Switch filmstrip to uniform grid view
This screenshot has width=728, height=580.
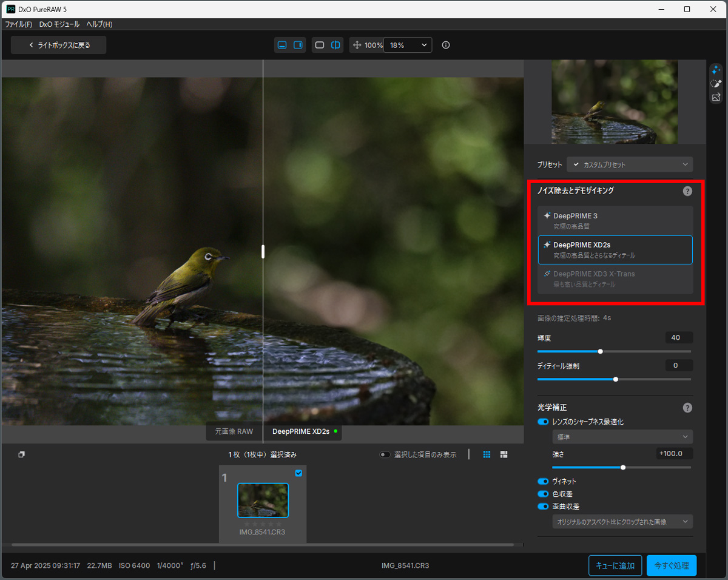(487, 454)
